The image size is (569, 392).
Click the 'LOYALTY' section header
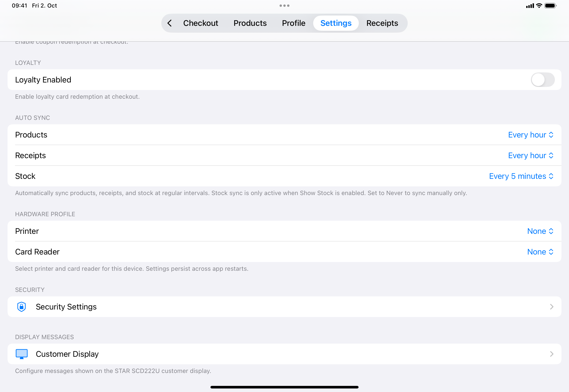(x=28, y=63)
